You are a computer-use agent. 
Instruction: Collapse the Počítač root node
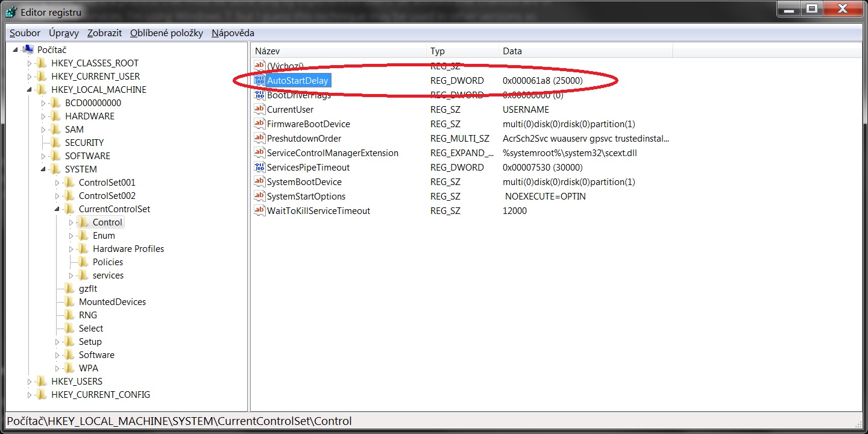click(16, 50)
